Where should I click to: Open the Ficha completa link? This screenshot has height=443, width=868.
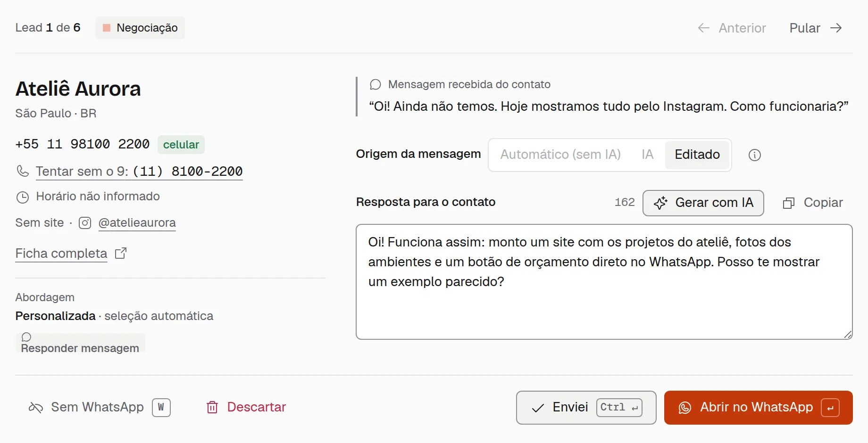[x=61, y=254]
